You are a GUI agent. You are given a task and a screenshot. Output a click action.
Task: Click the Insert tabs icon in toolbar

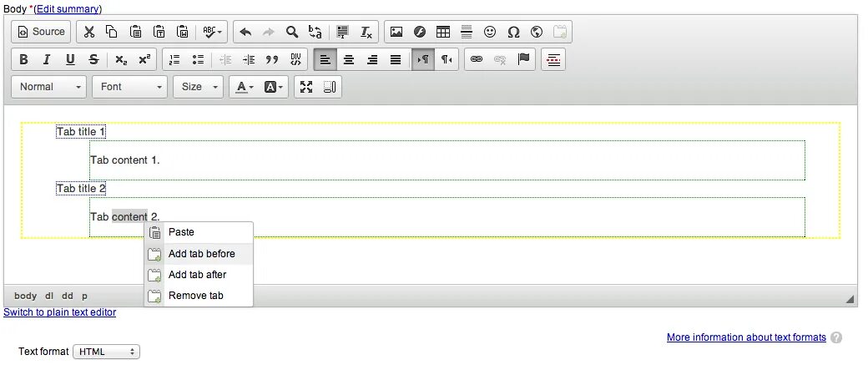[560, 32]
